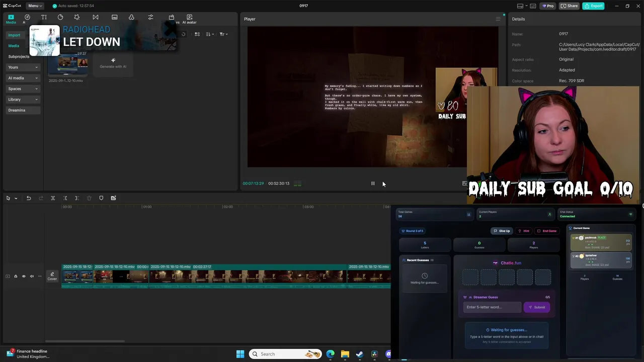Click the Cover edit button
Screen dimensions: 644x362
[x=52, y=276]
